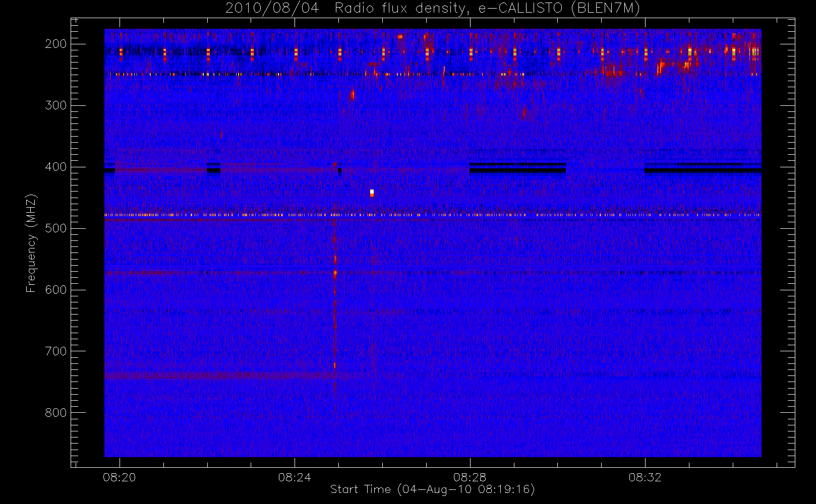Click the 700 frequency tick label
This screenshot has height=504, width=816.
click(56, 351)
